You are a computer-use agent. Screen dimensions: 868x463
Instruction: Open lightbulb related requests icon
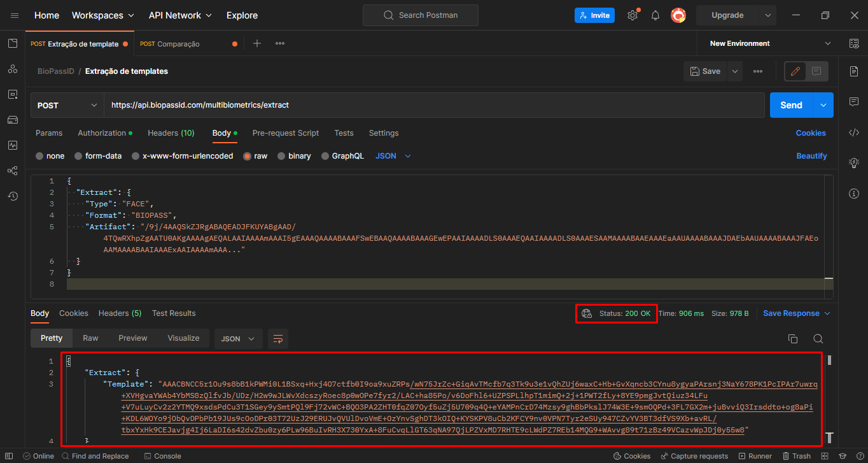[x=854, y=163]
